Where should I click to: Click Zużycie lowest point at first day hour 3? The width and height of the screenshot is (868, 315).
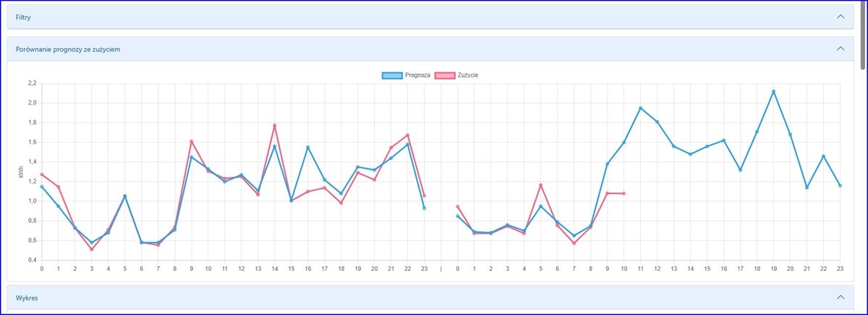(x=92, y=249)
